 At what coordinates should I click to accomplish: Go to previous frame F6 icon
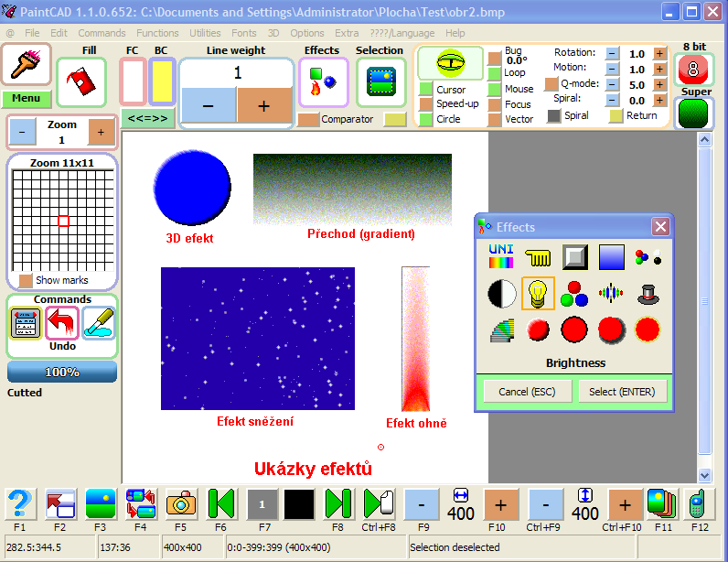221,504
